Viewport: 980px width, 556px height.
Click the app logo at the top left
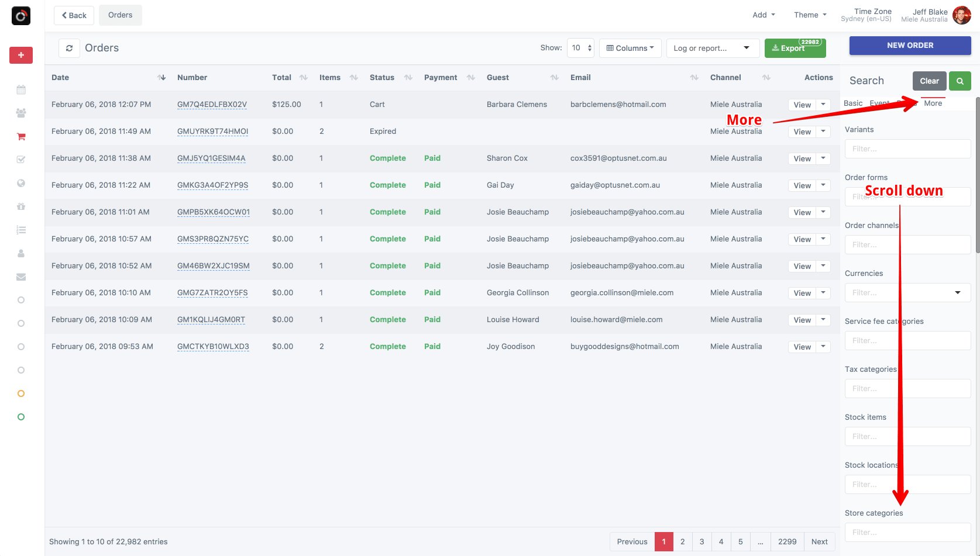click(21, 16)
